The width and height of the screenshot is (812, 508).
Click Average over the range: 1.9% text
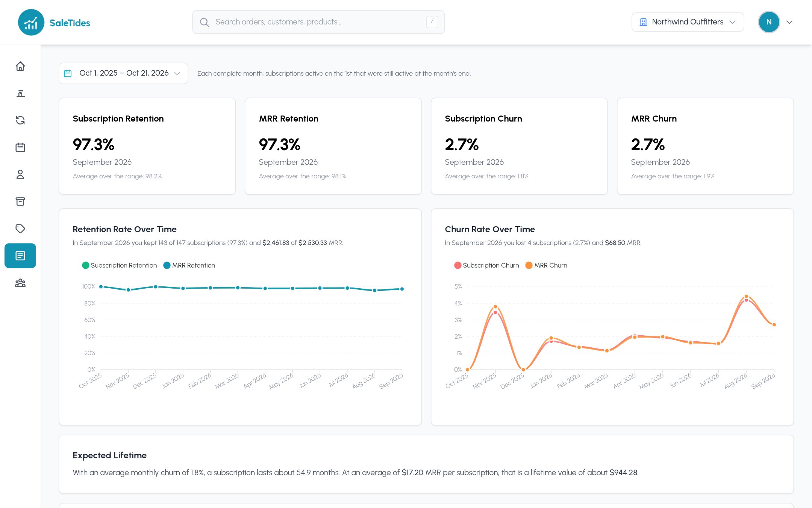click(x=673, y=176)
